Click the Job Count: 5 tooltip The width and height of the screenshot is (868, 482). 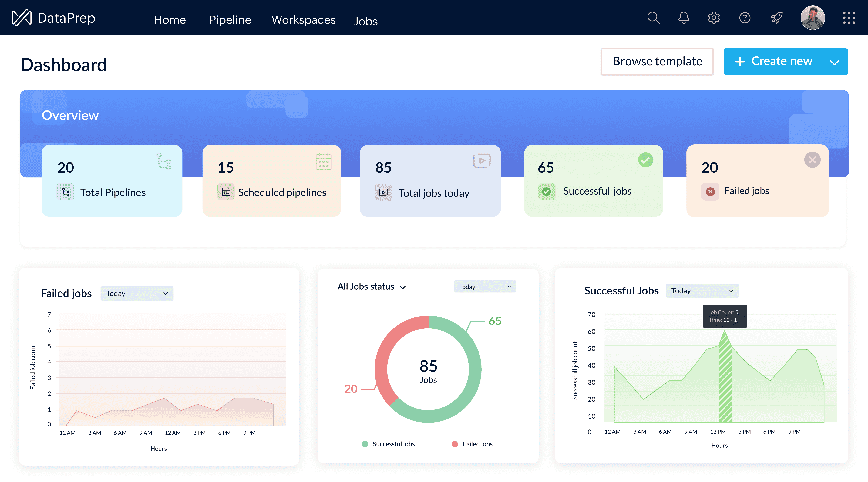725,316
